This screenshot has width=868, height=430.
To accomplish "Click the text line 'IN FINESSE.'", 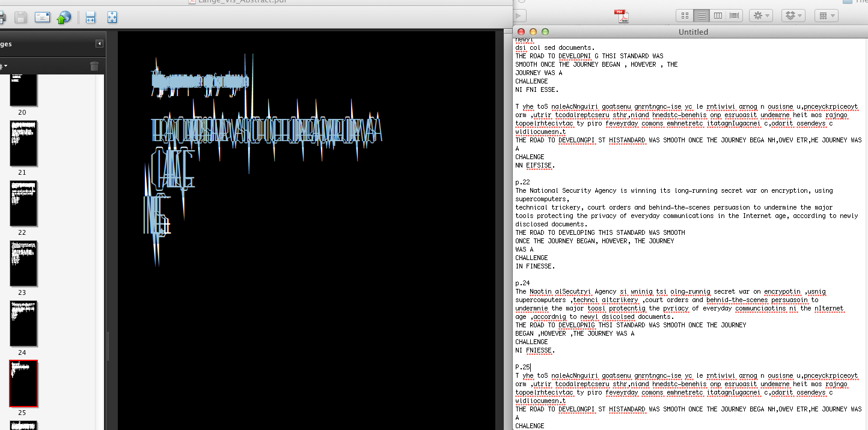I will 535,266.
